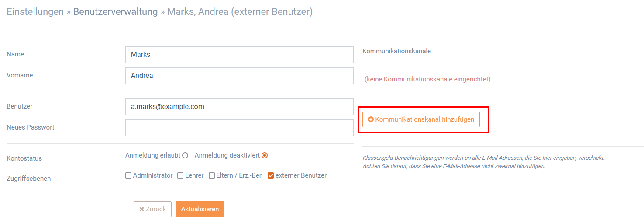Image resolution: width=644 pixels, height=224 pixels.
Task: Select the Anmeldung deaktiviert radio button
Action: pos(265,155)
